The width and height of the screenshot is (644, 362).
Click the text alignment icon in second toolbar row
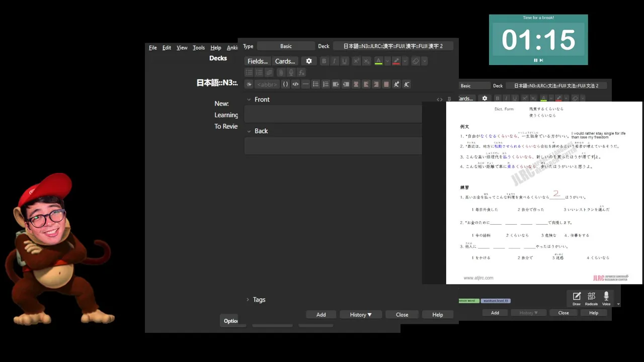[x=269, y=72]
